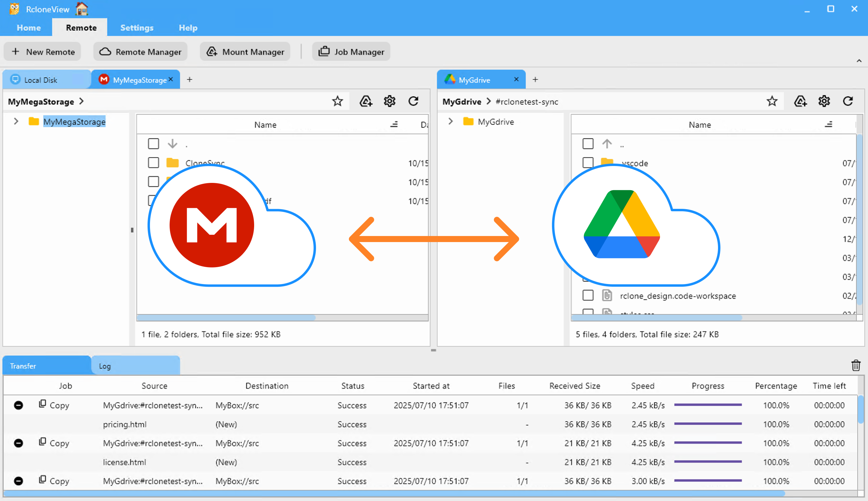The height and width of the screenshot is (501, 868).
Task: Open the Settings menu
Action: [x=137, y=27]
